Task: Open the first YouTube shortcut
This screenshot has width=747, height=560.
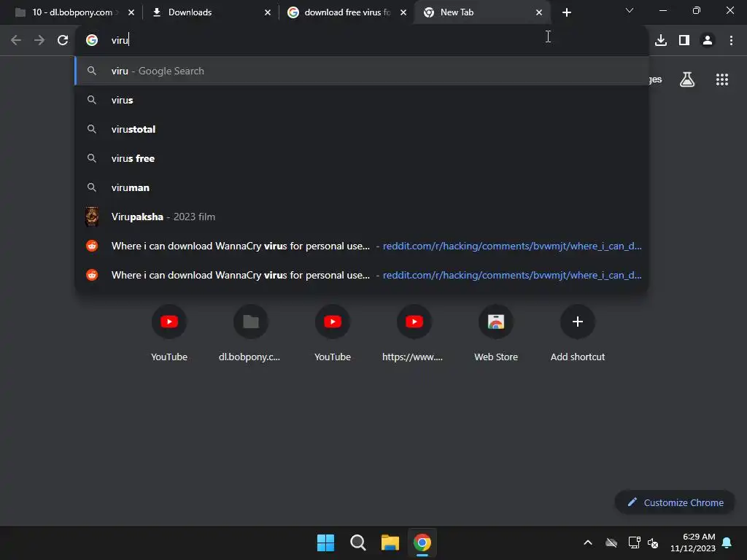Action: tap(169, 333)
